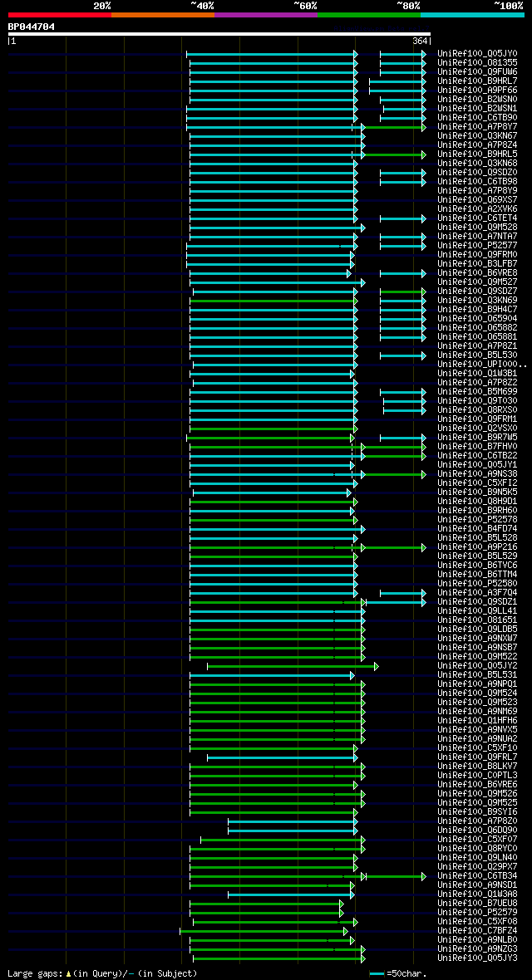Select the UniRef100_B7FHV0 label
This screenshot has width=532, height=980.
[x=477, y=446]
